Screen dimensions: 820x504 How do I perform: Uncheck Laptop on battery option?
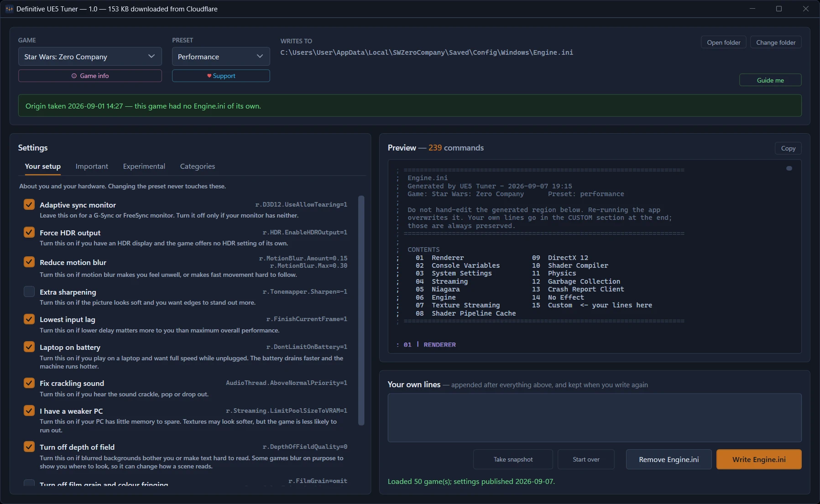29,347
